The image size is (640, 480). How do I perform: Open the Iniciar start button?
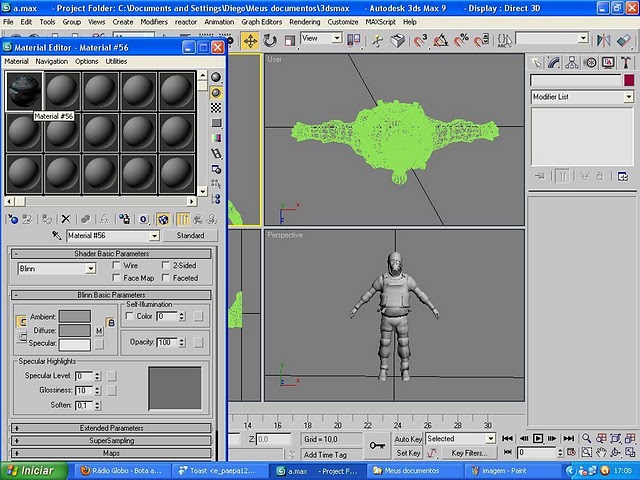pos(33,471)
